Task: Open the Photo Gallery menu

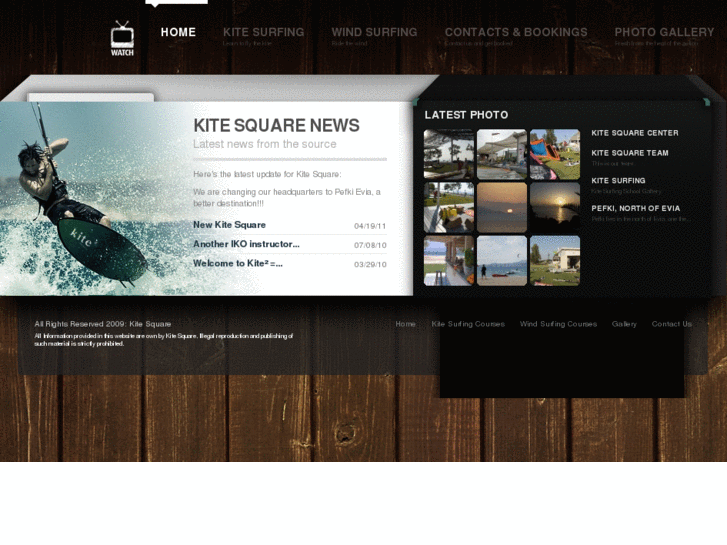Action: [664, 32]
